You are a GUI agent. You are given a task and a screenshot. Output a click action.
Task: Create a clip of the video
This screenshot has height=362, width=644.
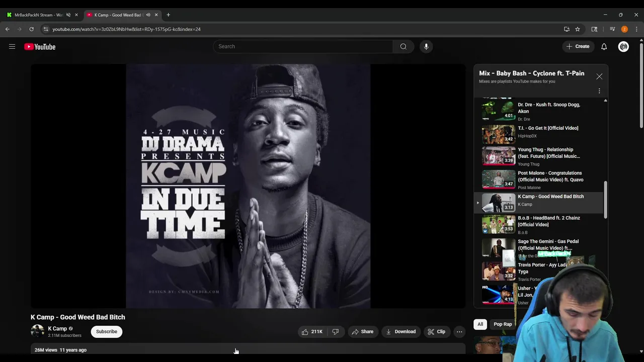pos(436,331)
